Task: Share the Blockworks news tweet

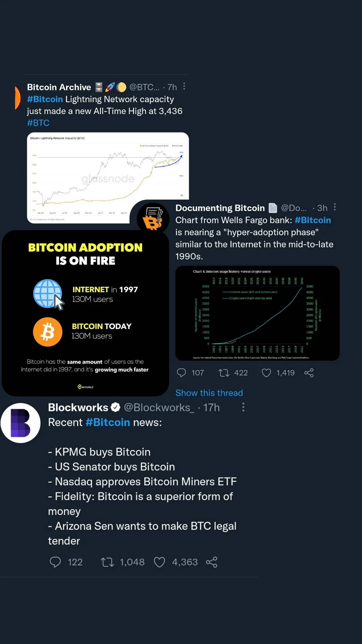Action: 212,562
